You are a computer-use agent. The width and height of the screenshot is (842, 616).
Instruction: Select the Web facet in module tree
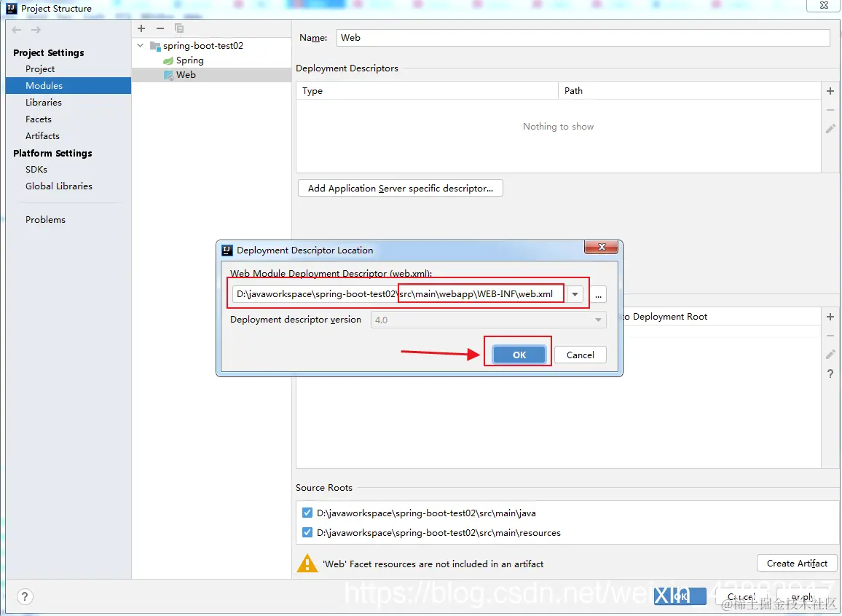coord(186,75)
